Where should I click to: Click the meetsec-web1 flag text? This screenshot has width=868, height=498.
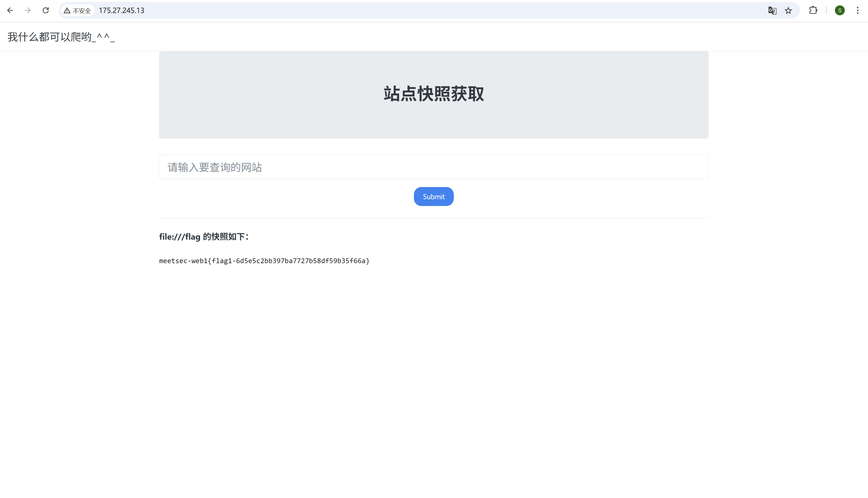click(x=264, y=261)
